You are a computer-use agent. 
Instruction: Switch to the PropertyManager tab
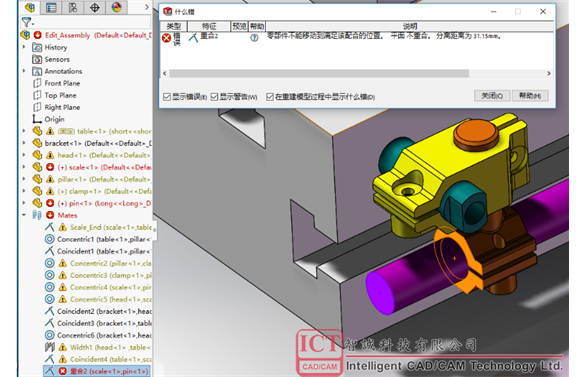51,7
